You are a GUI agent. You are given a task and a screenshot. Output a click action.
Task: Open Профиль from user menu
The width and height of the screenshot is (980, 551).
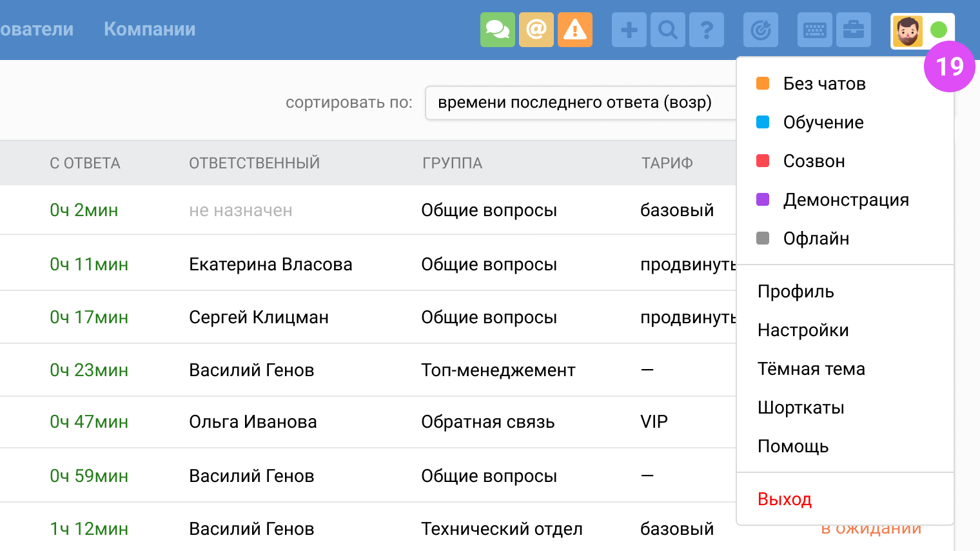(x=795, y=292)
